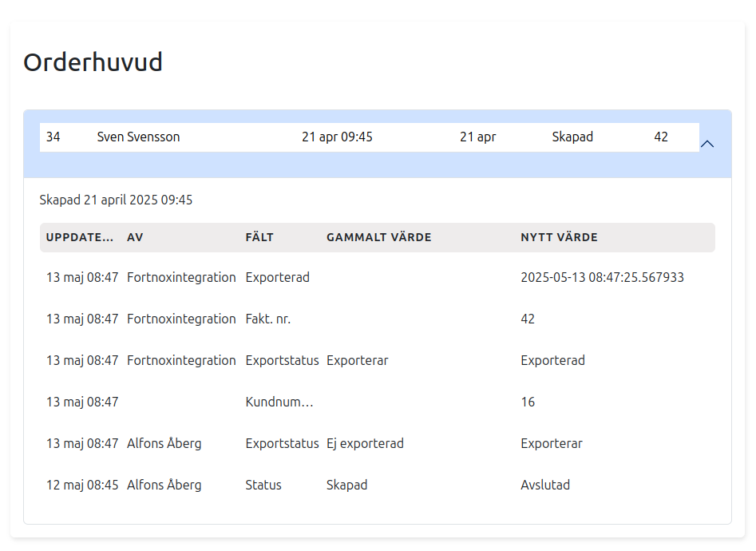Click the Gammalt värde column header
This screenshot has width=756, height=551.
pyautogui.click(x=378, y=237)
